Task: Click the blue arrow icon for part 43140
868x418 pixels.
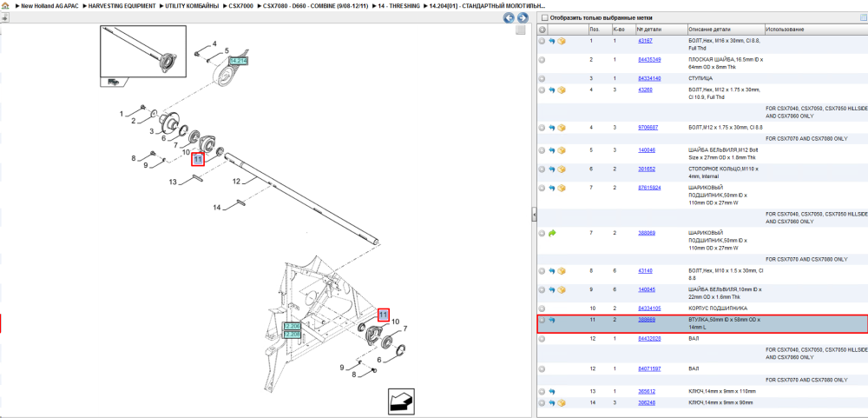Action: [x=552, y=271]
